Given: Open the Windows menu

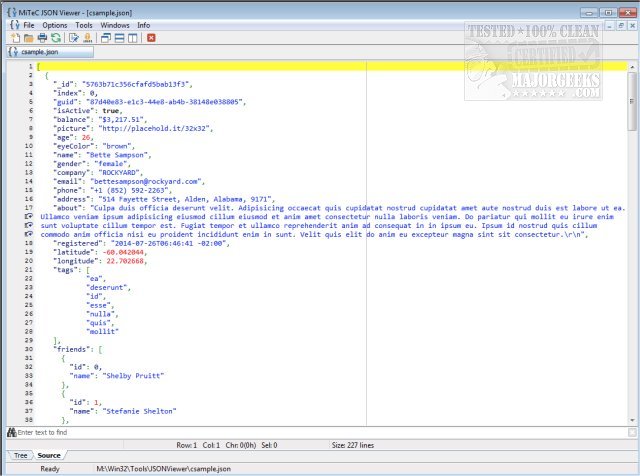Looking at the screenshot, I should pyautogui.click(x=115, y=24).
